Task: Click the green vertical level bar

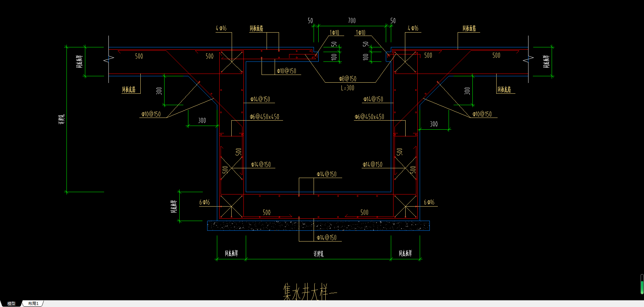Action: pyautogui.click(x=642, y=284)
